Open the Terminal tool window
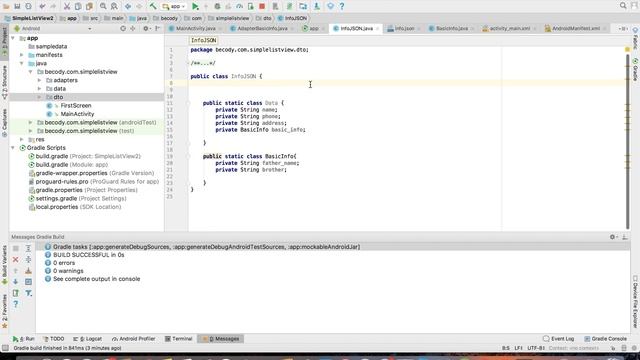 pyautogui.click(x=178, y=339)
